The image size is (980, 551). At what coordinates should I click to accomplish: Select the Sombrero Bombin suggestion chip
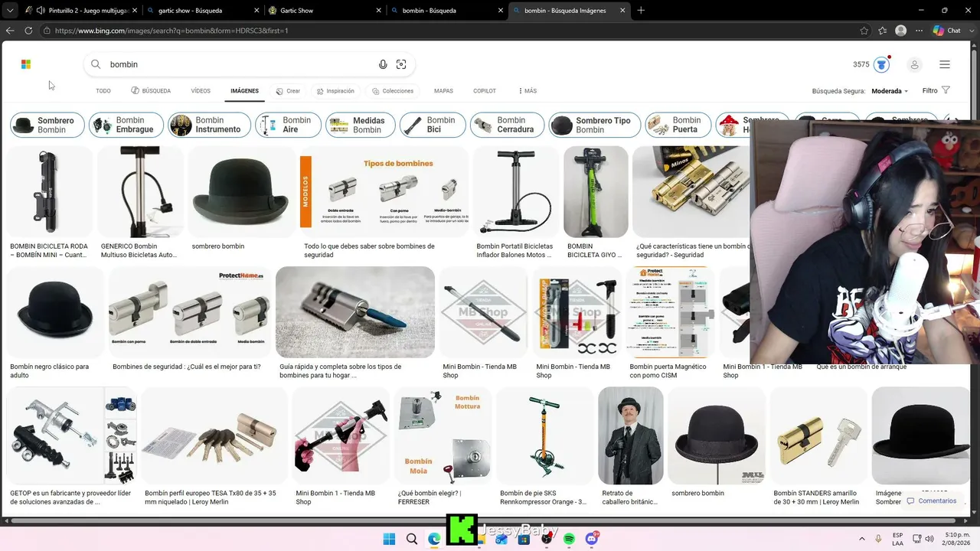coord(47,125)
